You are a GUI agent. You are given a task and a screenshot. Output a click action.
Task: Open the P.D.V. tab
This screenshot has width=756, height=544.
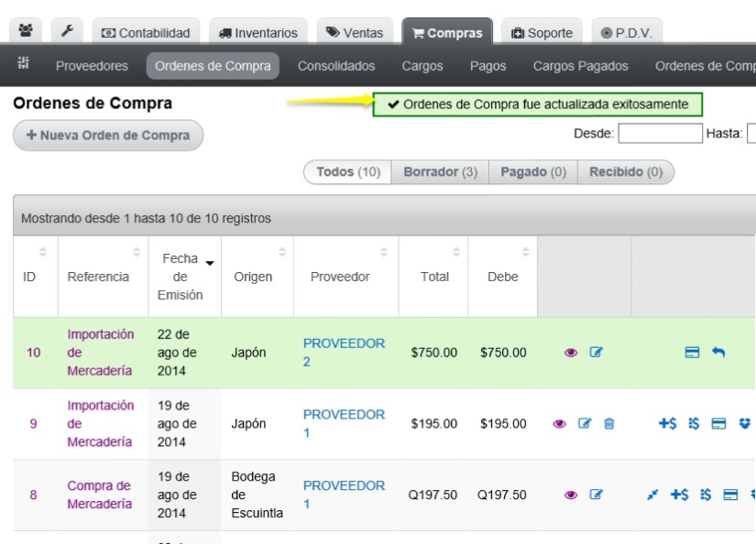(627, 32)
